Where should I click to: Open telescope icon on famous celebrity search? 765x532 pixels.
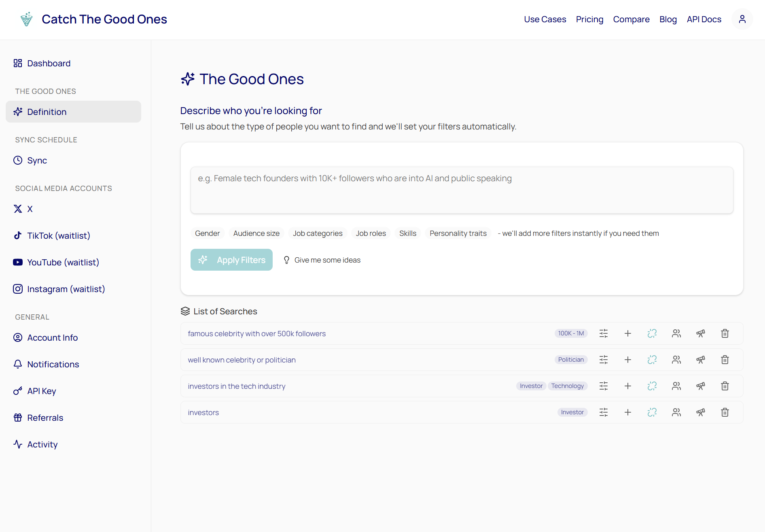[x=701, y=333]
